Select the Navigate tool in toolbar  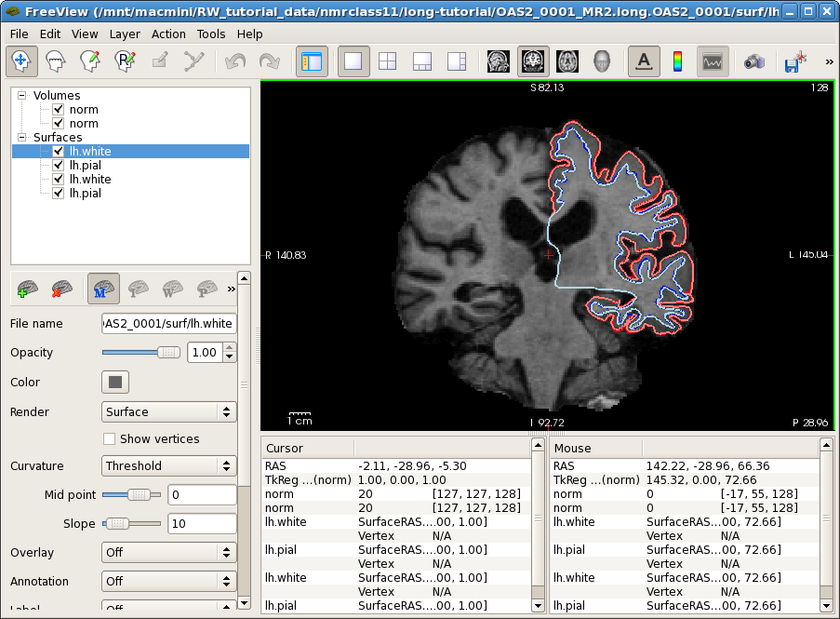(21, 61)
